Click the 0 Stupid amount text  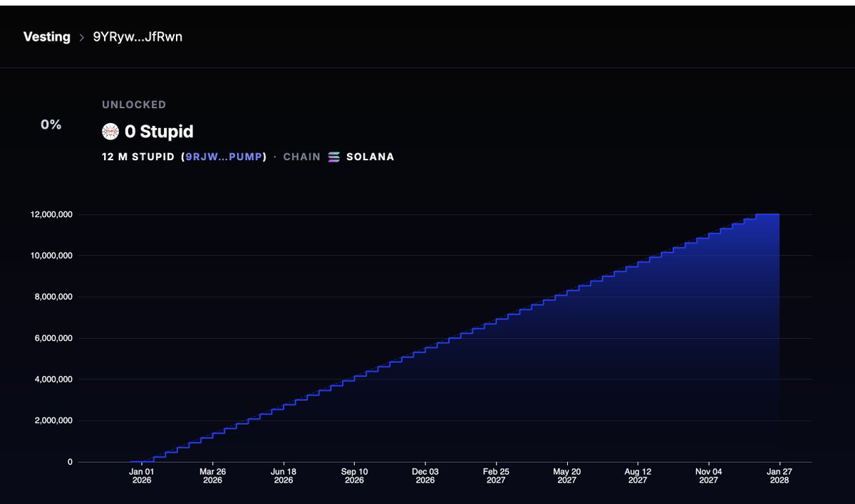[x=159, y=132]
